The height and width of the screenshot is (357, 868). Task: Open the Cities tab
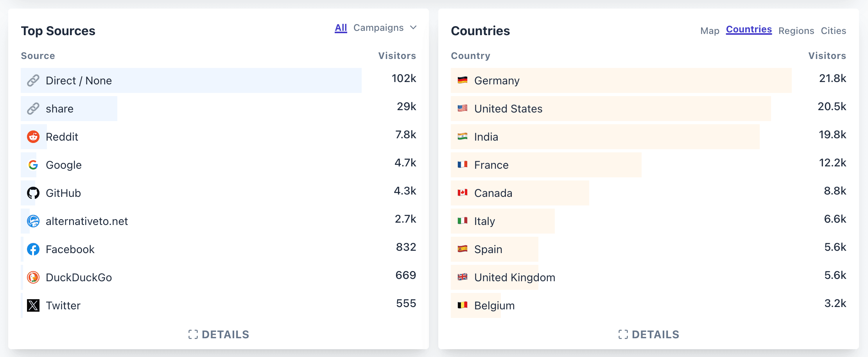[x=833, y=31]
